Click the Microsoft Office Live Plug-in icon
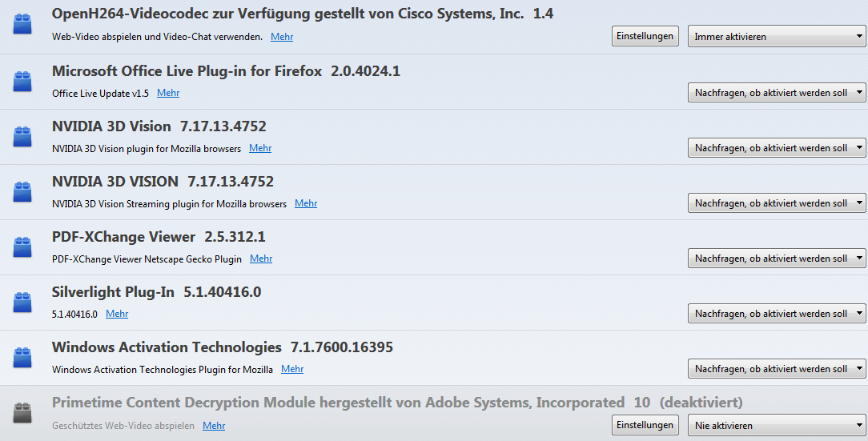The height and width of the screenshot is (441, 868). pos(22,81)
